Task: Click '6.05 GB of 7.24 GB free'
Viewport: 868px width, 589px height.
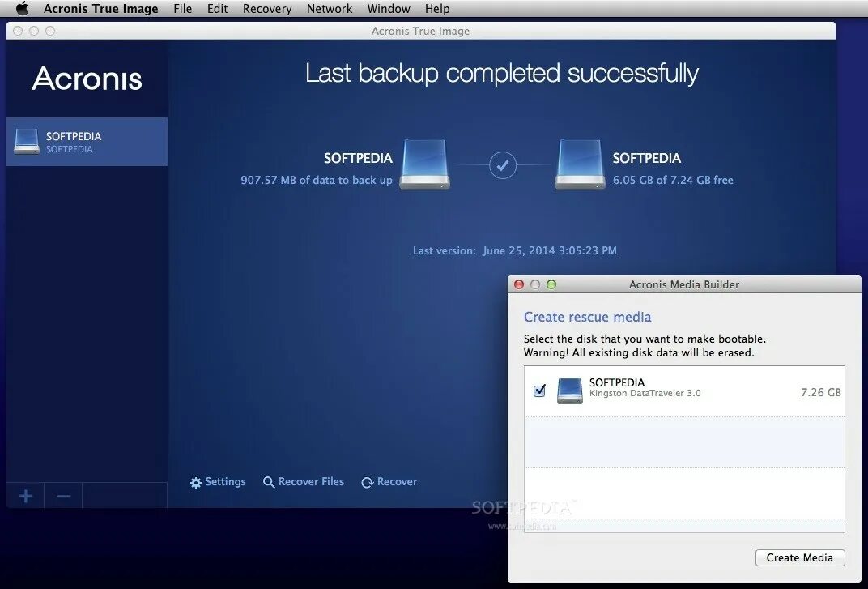Action: coord(673,180)
